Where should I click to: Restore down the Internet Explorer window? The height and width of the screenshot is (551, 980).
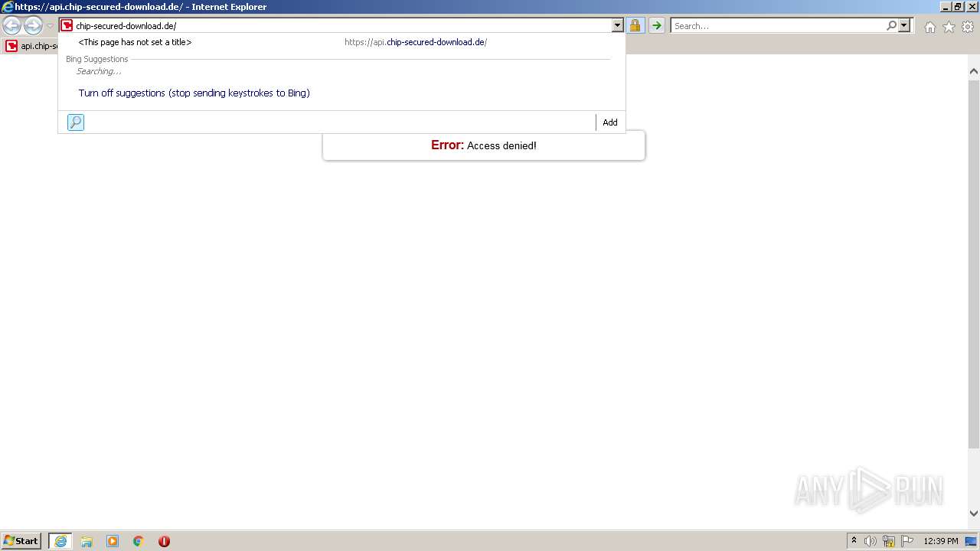coord(958,7)
